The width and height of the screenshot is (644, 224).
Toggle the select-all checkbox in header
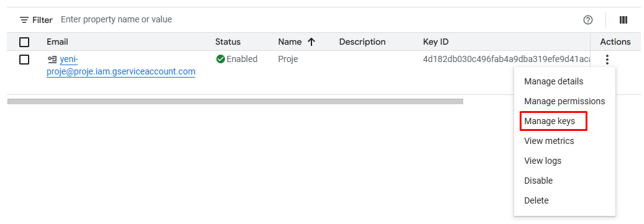(25, 42)
